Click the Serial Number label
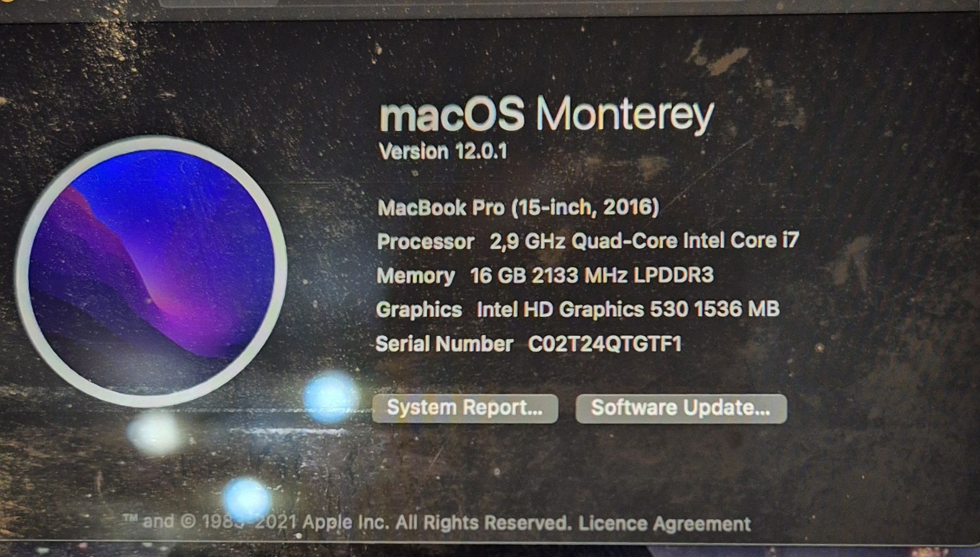The image size is (980, 557). tap(445, 344)
